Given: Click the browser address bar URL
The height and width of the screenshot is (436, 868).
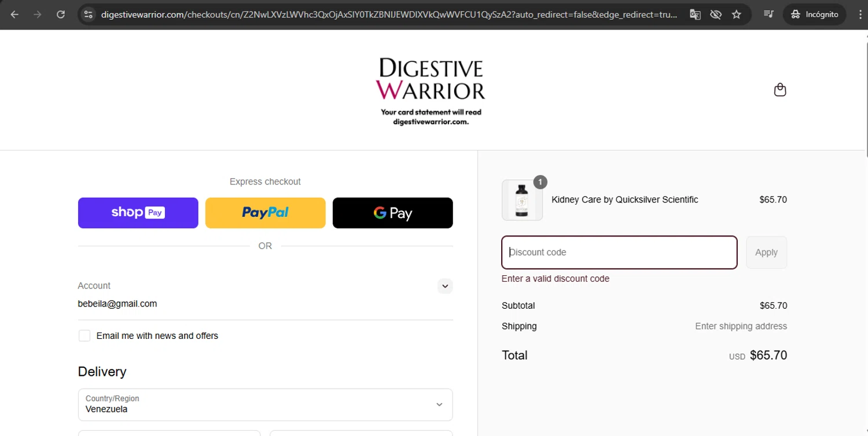Looking at the screenshot, I should (x=389, y=14).
